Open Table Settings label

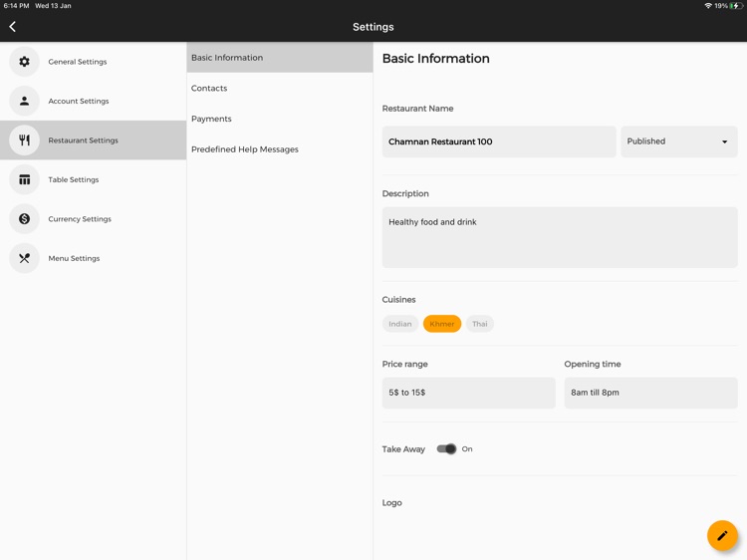(74, 179)
